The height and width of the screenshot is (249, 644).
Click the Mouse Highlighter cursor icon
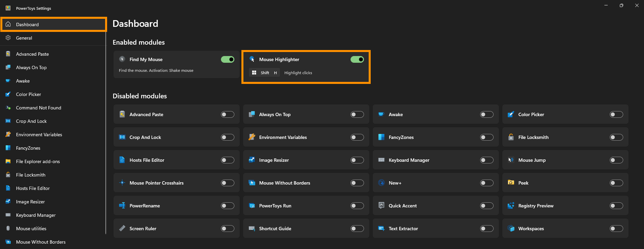pyautogui.click(x=252, y=59)
